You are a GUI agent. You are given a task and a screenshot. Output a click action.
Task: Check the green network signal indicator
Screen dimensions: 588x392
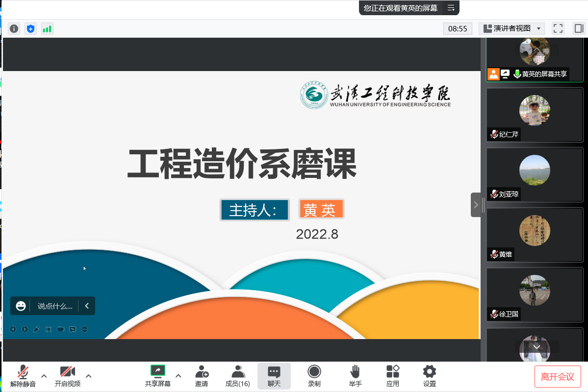(x=47, y=29)
